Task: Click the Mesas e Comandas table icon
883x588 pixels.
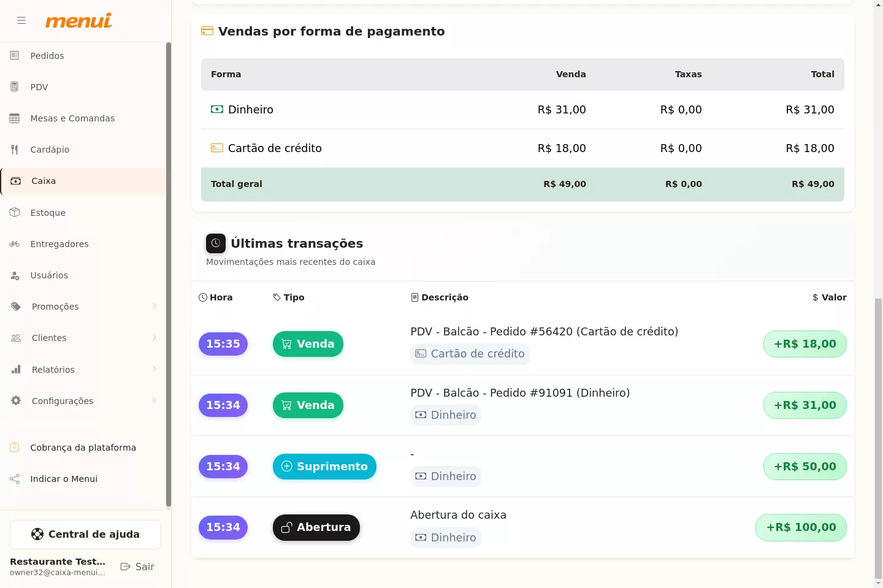Action: 15,118
